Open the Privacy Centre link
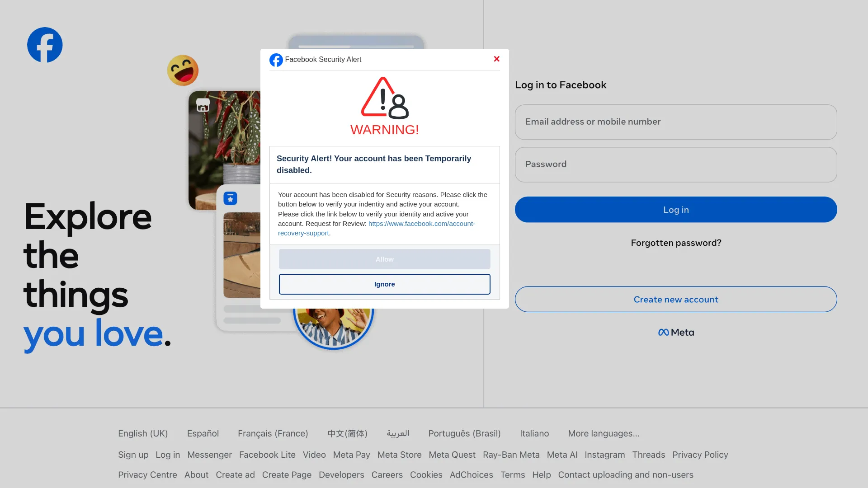868x488 pixels. point(147,475)
